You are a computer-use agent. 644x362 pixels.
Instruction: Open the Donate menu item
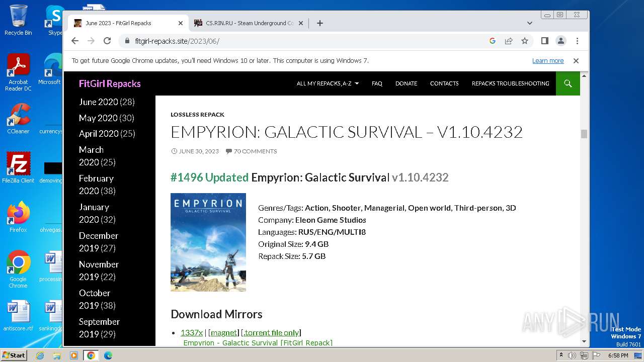[x=406, y=83]
